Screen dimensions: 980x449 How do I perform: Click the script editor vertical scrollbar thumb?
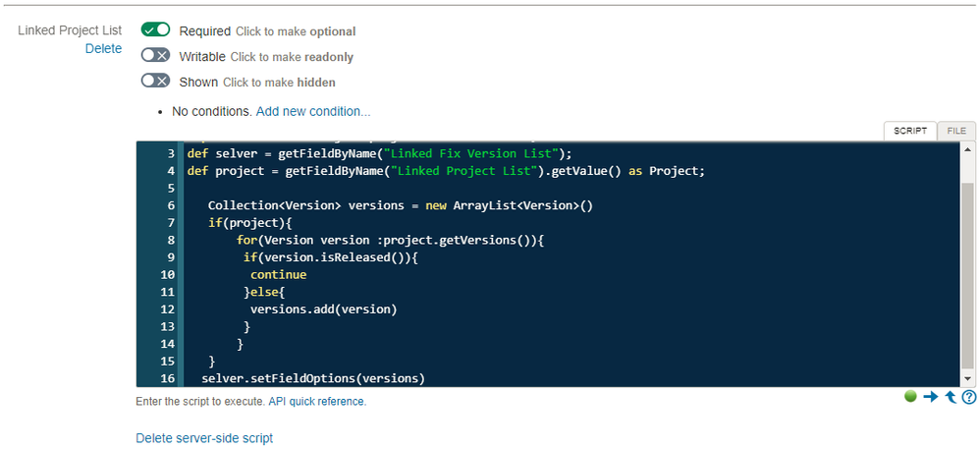tap(967, 276)
